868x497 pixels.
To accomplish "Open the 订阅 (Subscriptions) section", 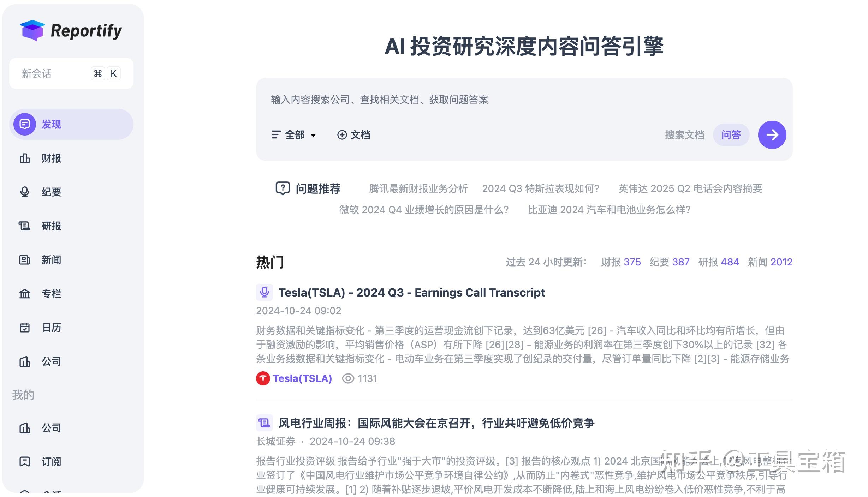I will [51, 461].
